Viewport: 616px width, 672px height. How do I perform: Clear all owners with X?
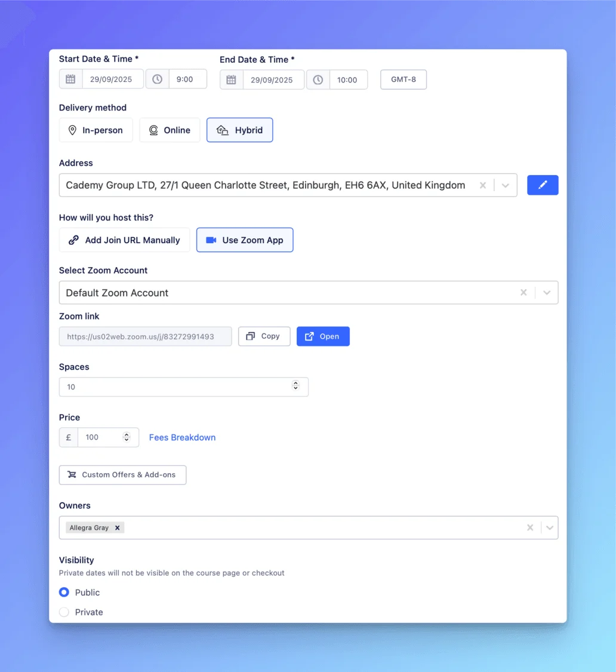click(530, 527)
